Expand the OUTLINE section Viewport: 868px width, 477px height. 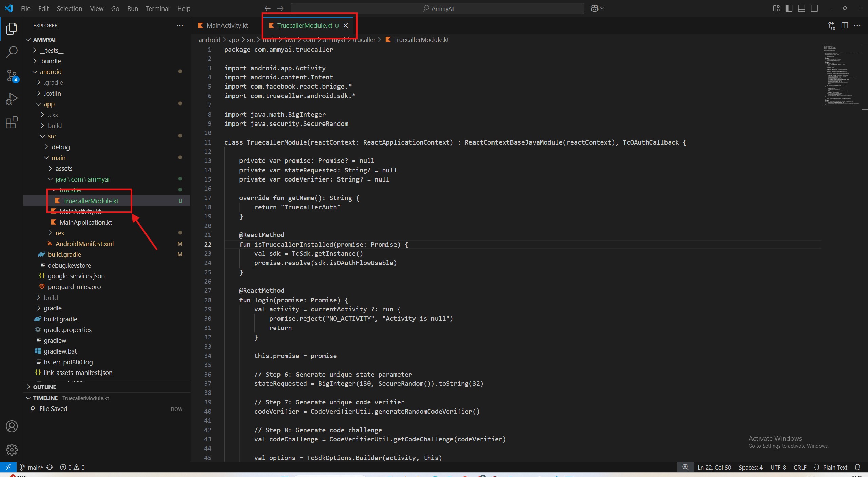coord(44,387)
